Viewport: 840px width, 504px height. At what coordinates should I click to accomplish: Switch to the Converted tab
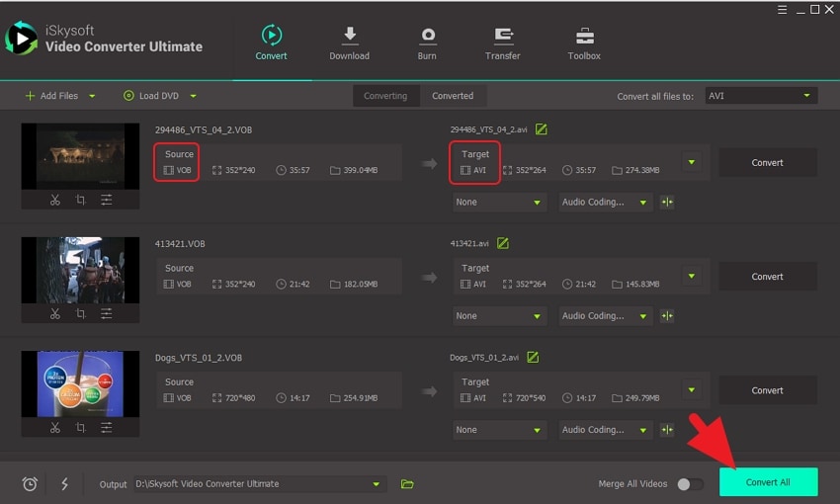click(453, 96)
